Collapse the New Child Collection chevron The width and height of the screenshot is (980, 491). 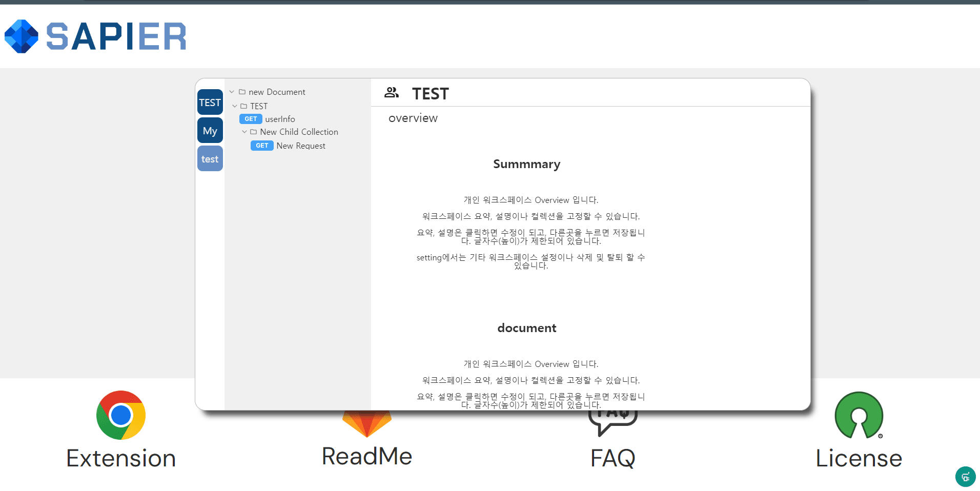pyautogui.click(x=244, y=132)
